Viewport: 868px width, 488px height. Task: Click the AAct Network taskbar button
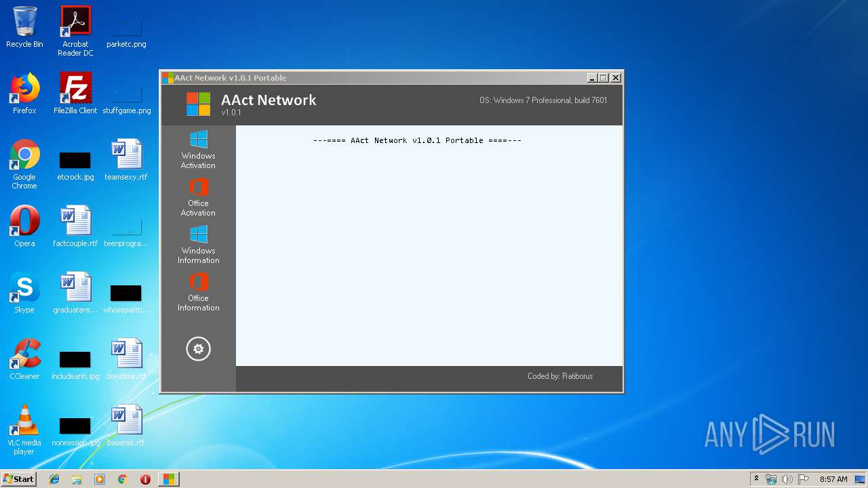[168, 479]
